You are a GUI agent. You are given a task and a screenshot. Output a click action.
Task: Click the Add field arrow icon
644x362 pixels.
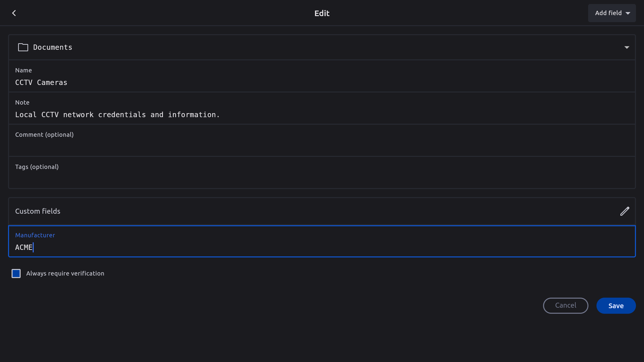[628, 13]
